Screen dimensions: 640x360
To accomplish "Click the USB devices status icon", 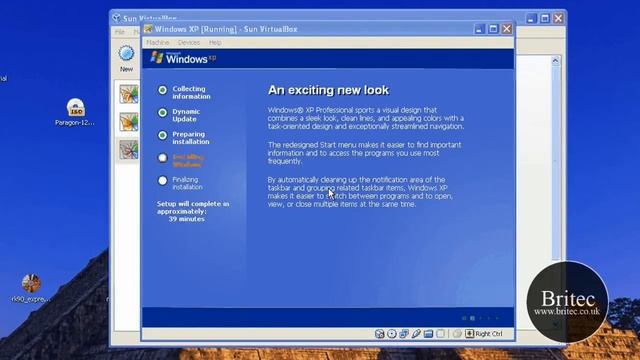I will (416, 334).
